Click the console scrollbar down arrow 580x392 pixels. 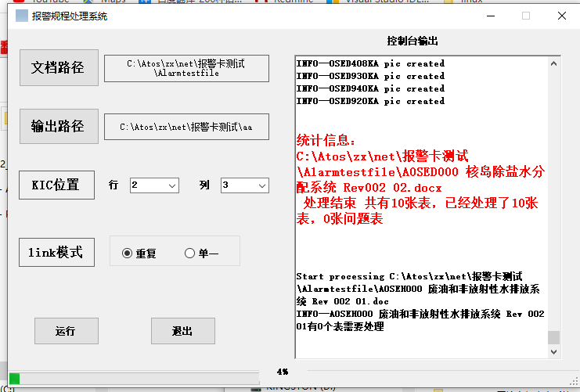click(x=553, y=352)
